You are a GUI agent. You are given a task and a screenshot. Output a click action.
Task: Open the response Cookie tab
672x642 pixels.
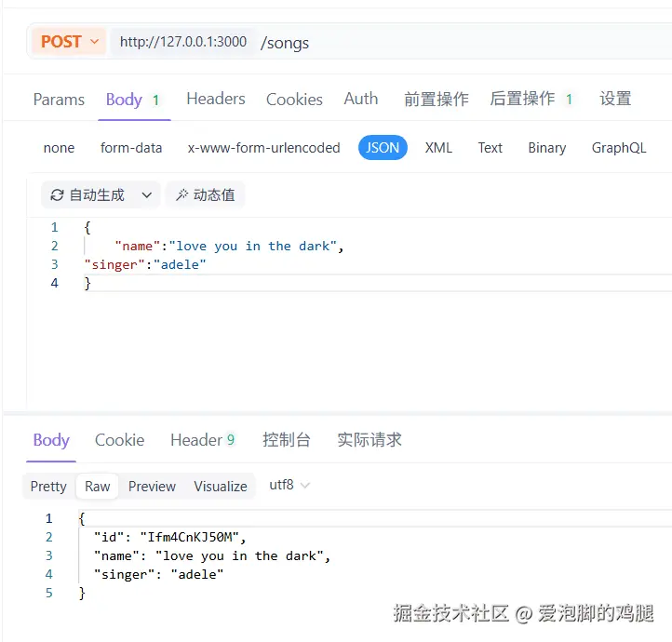[119, 440]
